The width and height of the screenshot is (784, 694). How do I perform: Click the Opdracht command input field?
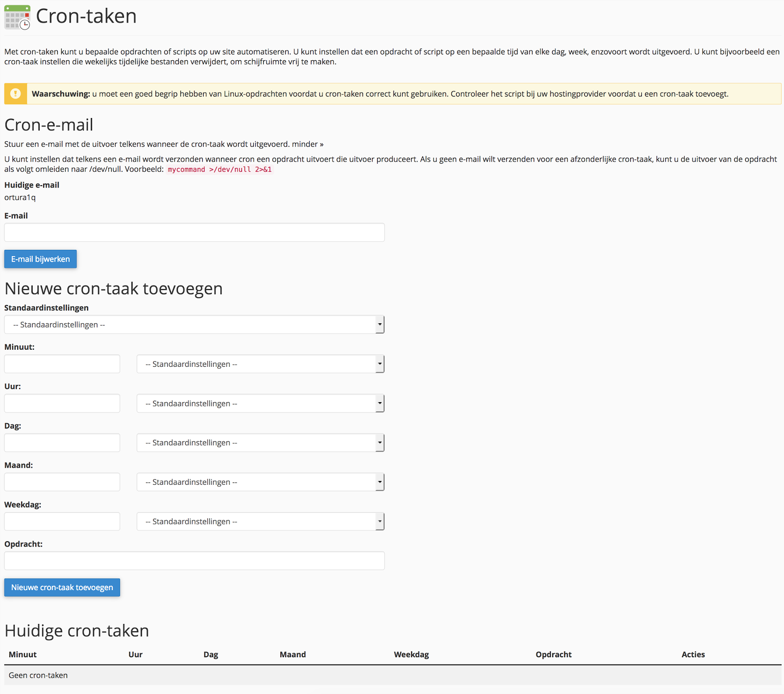tap(195, 561)
